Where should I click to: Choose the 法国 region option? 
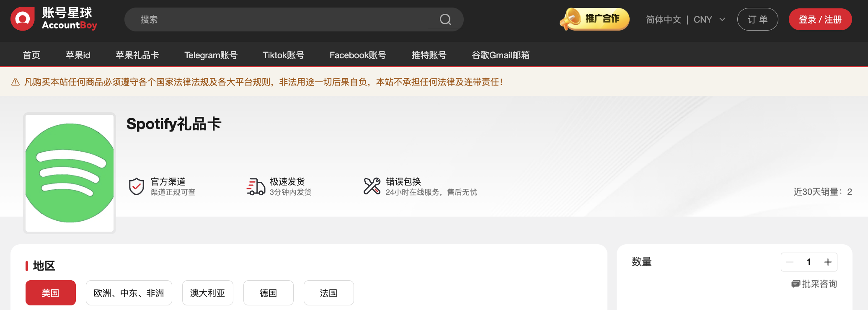coord(328,293)
